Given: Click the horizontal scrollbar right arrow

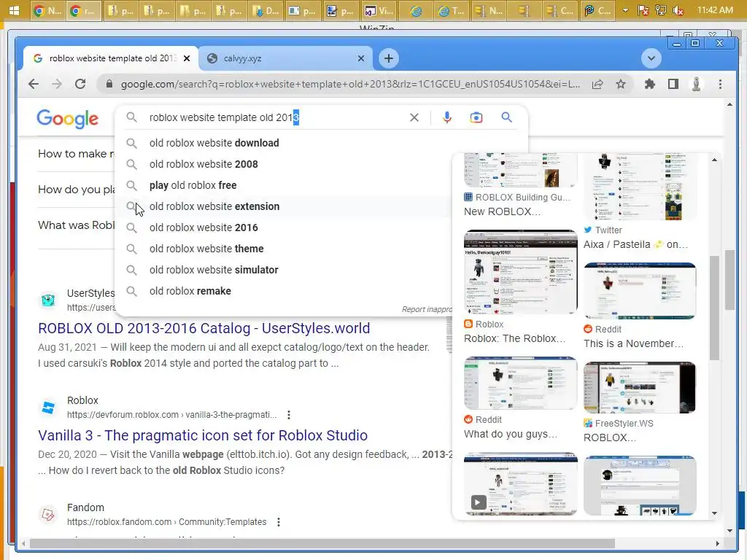Looking at the screenshot, I should pyautogui.click(x=718, y=543).
